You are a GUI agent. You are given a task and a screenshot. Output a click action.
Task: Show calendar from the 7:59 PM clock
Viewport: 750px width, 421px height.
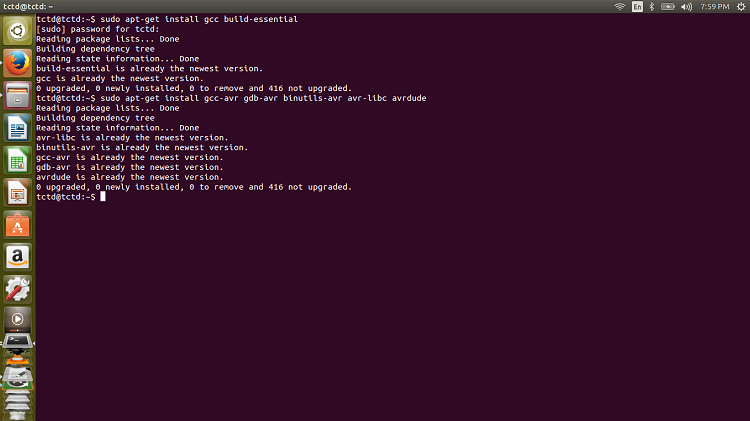(x=715, y=7)
